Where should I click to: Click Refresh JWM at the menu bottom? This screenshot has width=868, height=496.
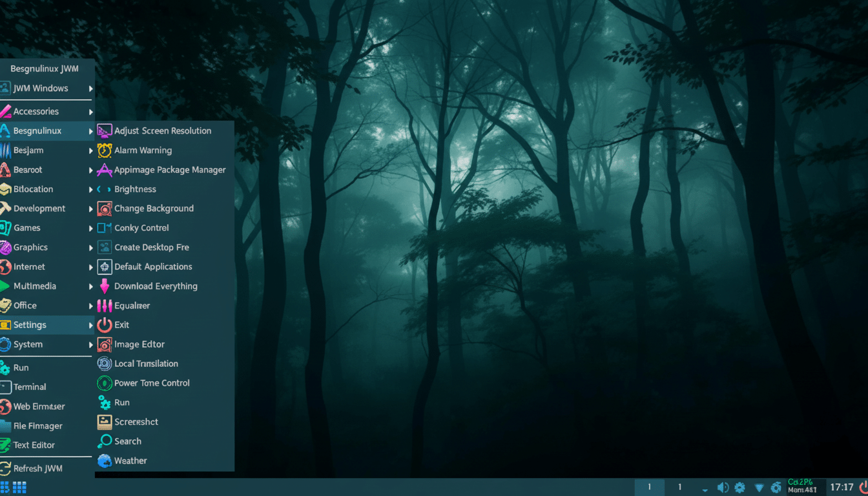pos(37,468)
